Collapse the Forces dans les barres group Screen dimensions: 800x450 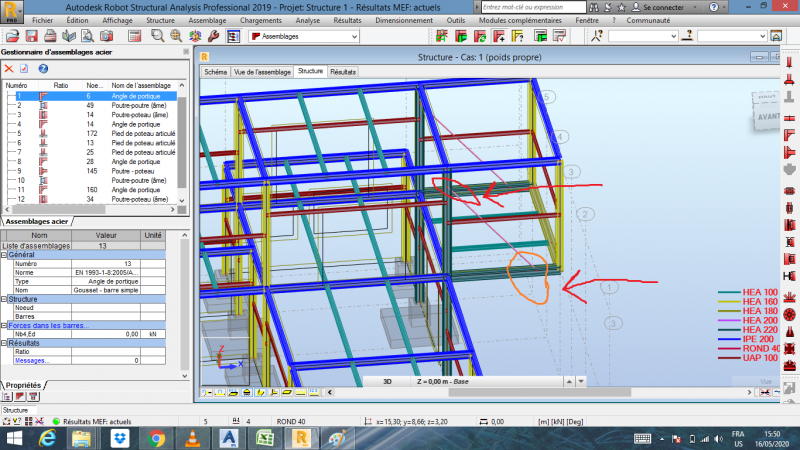coord(4,326)
